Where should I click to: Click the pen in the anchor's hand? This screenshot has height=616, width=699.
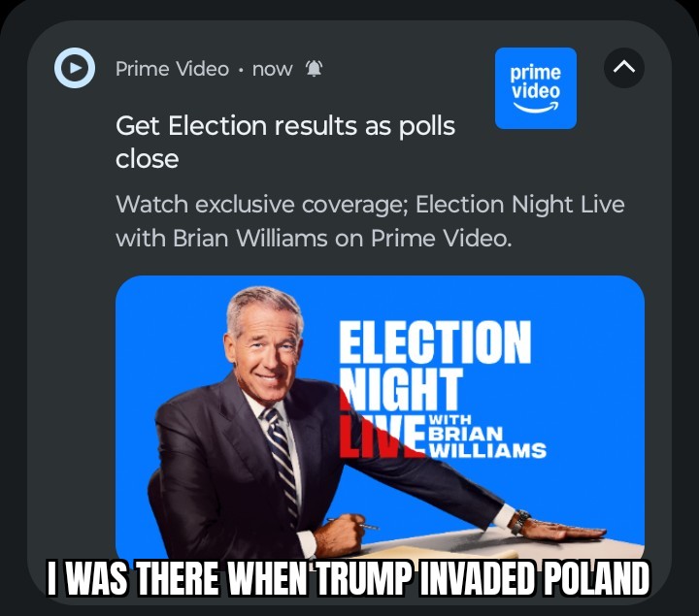pos(354,524)
